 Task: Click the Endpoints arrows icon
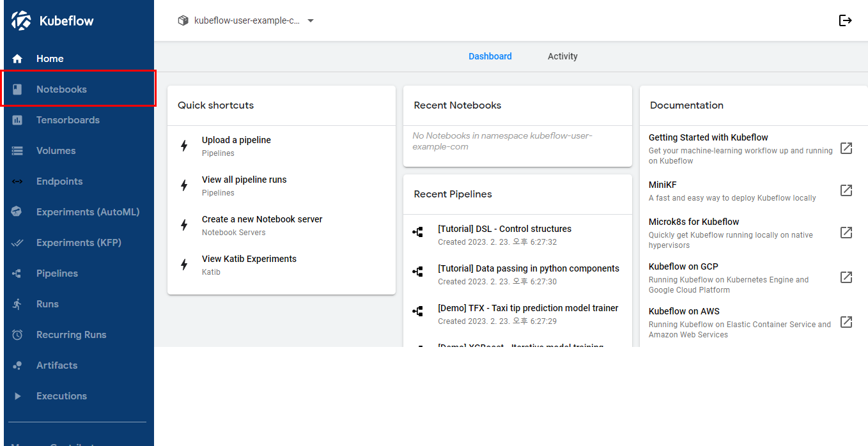17,181
